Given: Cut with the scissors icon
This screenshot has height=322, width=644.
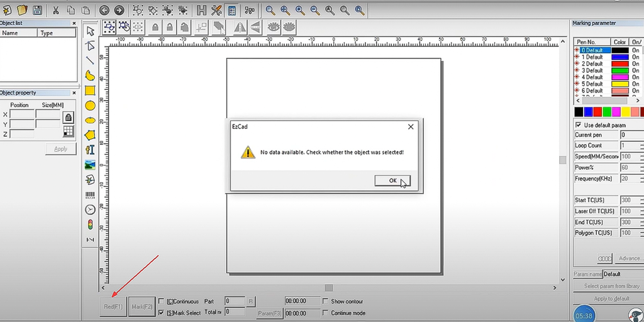Looking at the screenshot, I should coord(55,10).
